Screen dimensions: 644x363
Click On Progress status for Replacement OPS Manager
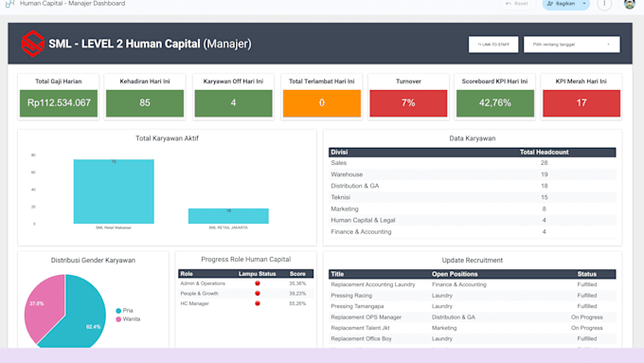tap(586, 318)
